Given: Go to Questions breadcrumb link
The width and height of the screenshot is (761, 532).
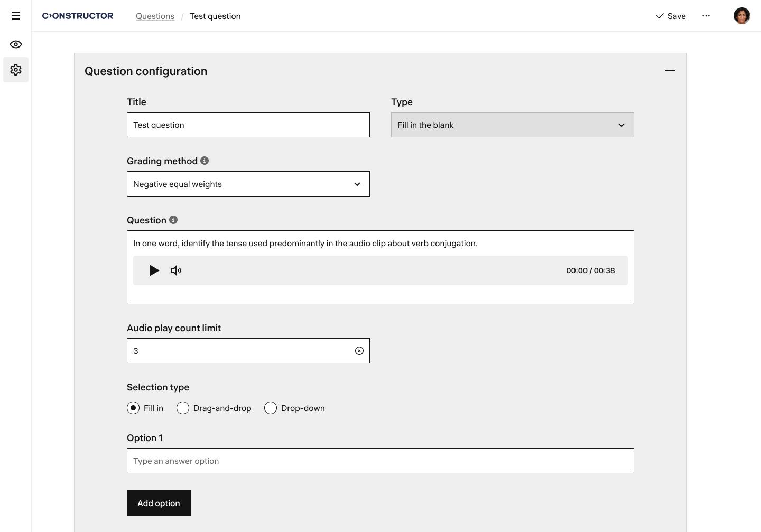Looking at the screenshot, I should click(x=155, y=16).
